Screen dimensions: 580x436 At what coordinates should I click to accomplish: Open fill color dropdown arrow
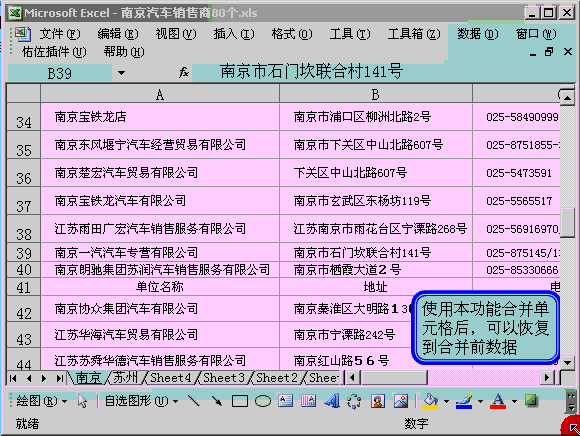click(446, 401)
